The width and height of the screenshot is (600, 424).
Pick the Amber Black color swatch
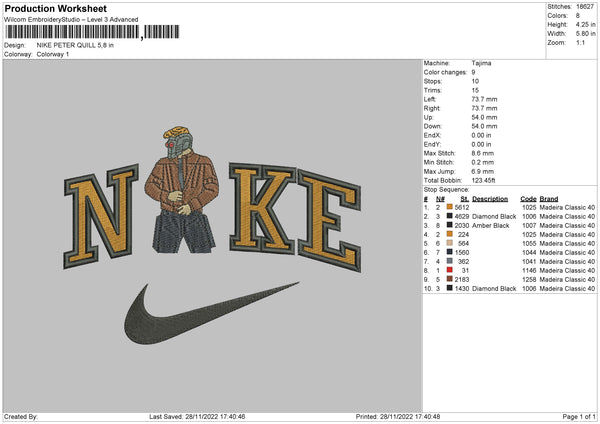[x=450, y=225]
